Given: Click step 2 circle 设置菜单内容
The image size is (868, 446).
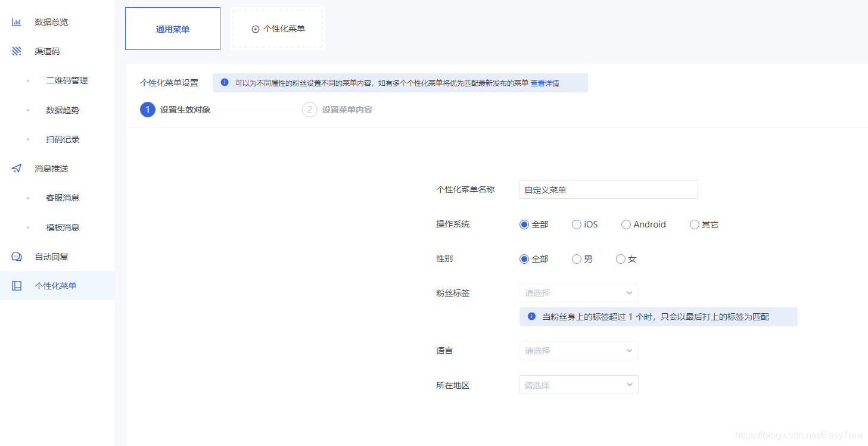Looking at the screenshot, I should point(310,110).
